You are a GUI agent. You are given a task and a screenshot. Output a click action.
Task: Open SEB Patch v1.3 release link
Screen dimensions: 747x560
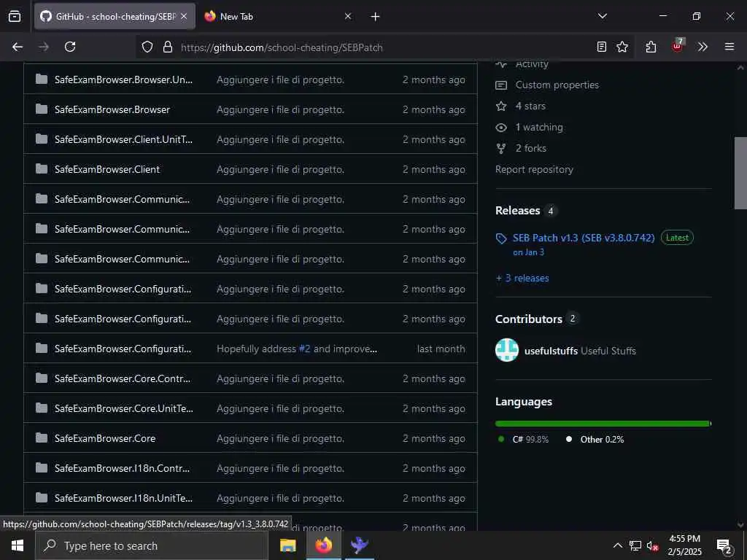click(x=584, y=238)
